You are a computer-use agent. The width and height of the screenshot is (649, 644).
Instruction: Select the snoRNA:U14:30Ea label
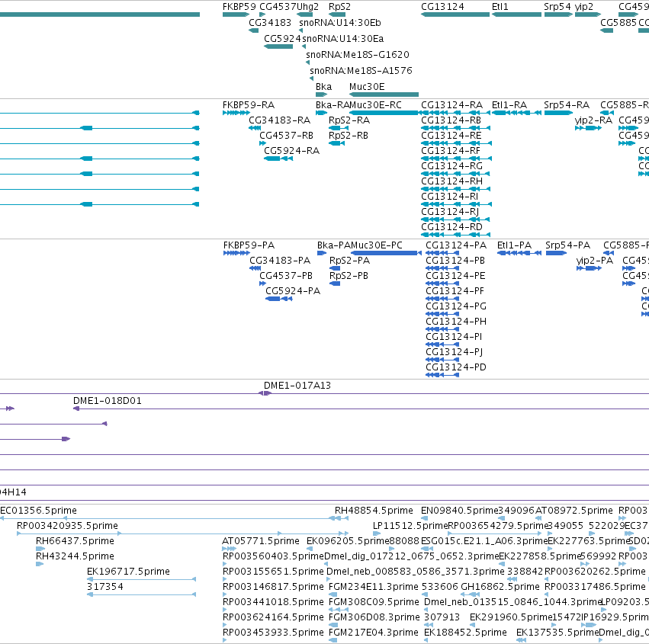tap(342, 39)
